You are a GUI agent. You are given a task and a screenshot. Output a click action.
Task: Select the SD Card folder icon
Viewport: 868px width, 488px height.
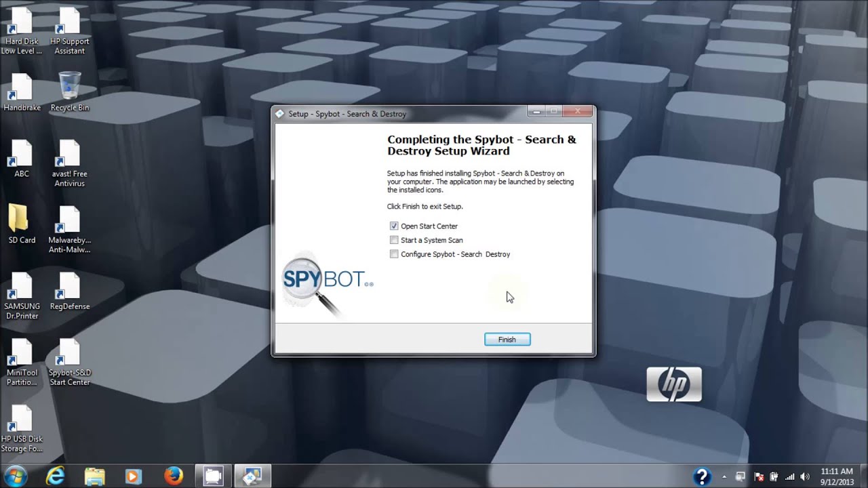[22, 224]
